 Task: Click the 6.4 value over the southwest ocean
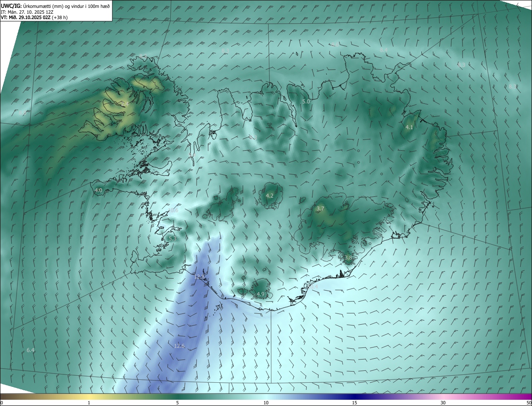[30, 350]
